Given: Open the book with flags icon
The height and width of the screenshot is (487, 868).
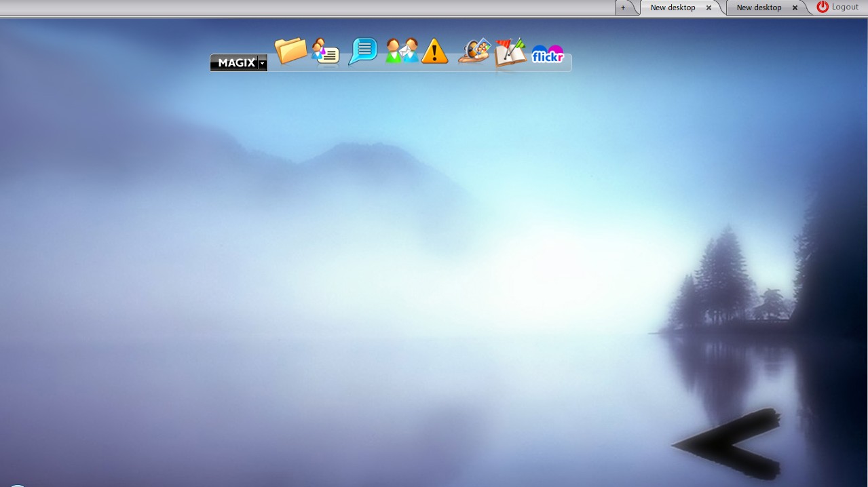Looking at the screenshot, I should pos(510,53).
